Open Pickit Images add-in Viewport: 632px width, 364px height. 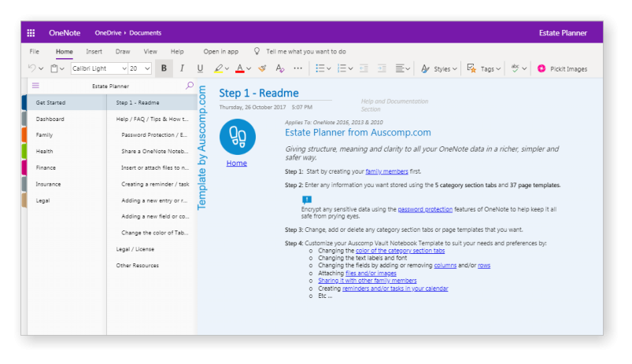(x=562, y=69)
